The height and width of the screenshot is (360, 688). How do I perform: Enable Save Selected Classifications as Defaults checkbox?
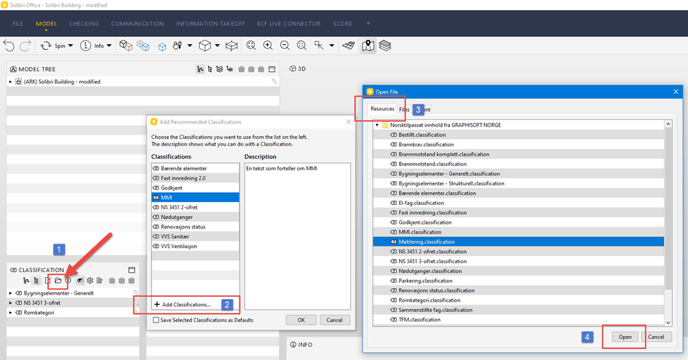155,320
